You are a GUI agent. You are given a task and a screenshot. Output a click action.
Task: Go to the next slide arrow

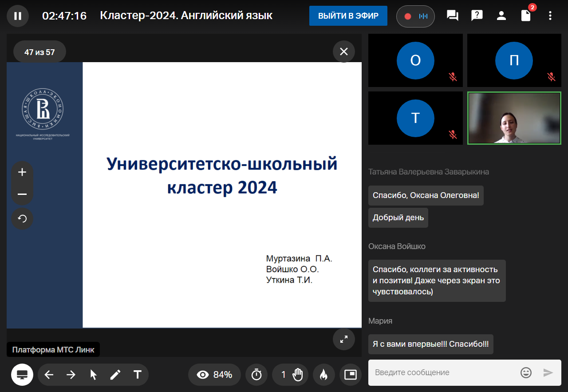tap(71, 375)
